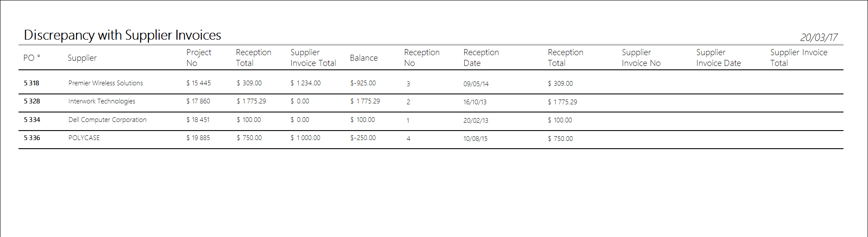The image size is (868, 237).
Task: Click the report date 20/03/17
Action: point(819,37)
